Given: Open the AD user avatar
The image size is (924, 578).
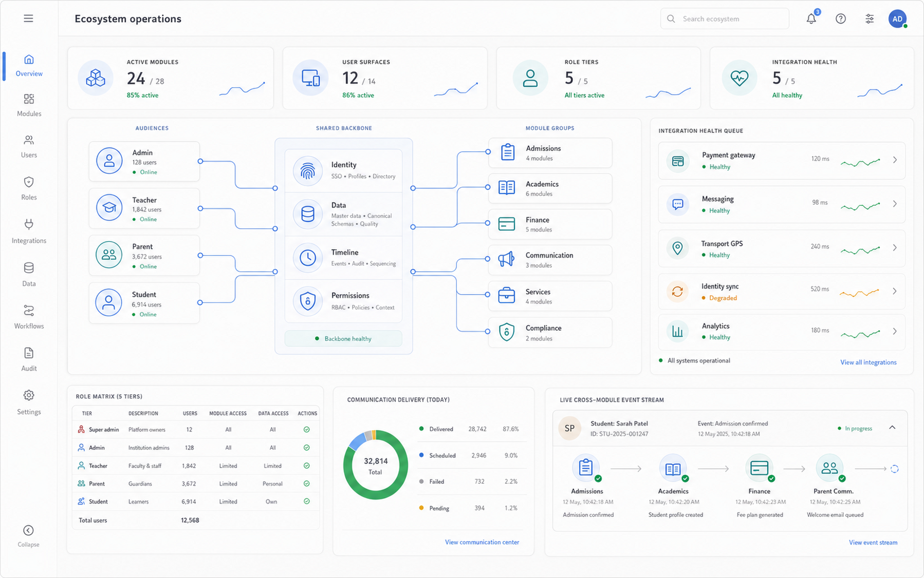Looking at the screenshot, I should 897,19.
